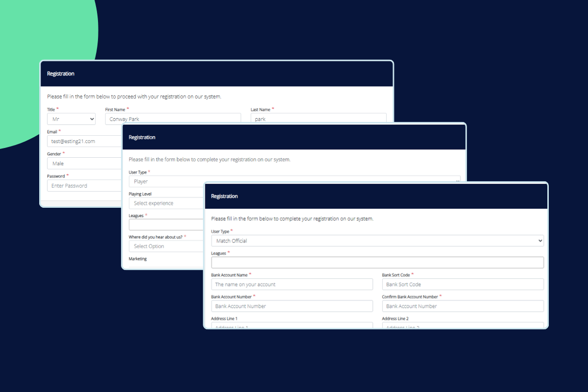Viewport: 588px width, 392px height.
Task: Click the 'Title' field label
Action: [51, 109]
